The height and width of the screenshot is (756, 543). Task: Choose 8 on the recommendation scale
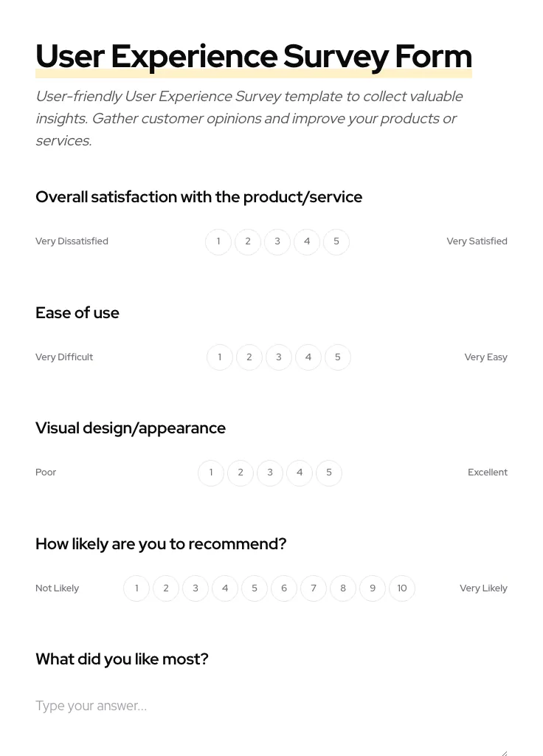click(343, 588)
